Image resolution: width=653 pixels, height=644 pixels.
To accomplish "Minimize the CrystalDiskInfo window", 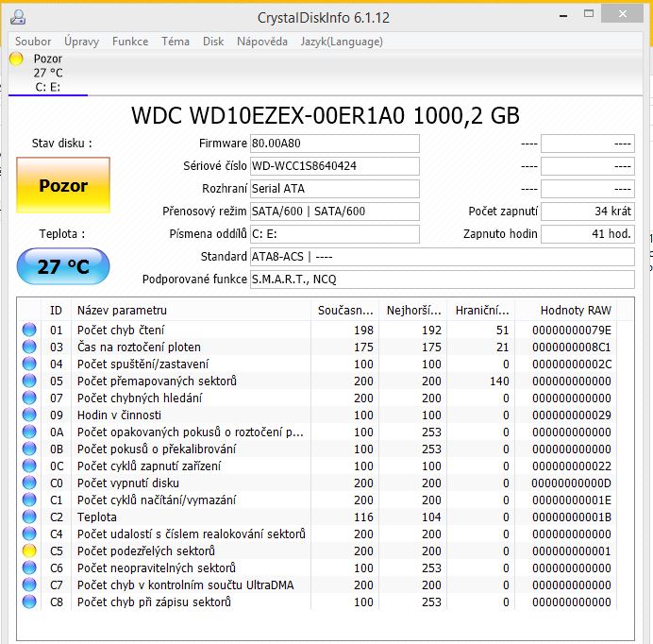I will [x=563, y=15].
